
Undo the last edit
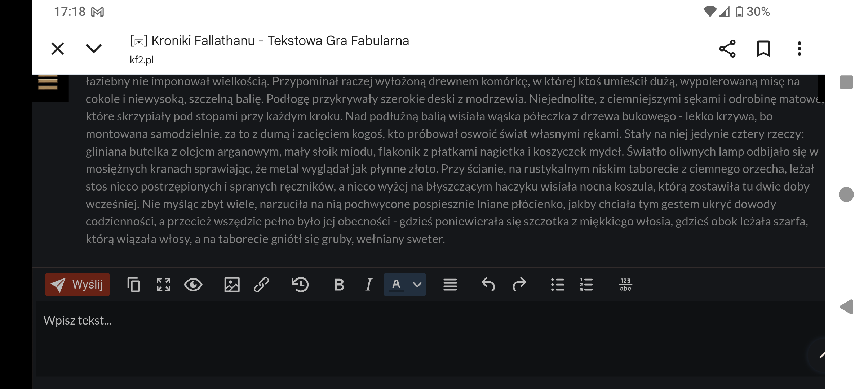pos(488,285)
